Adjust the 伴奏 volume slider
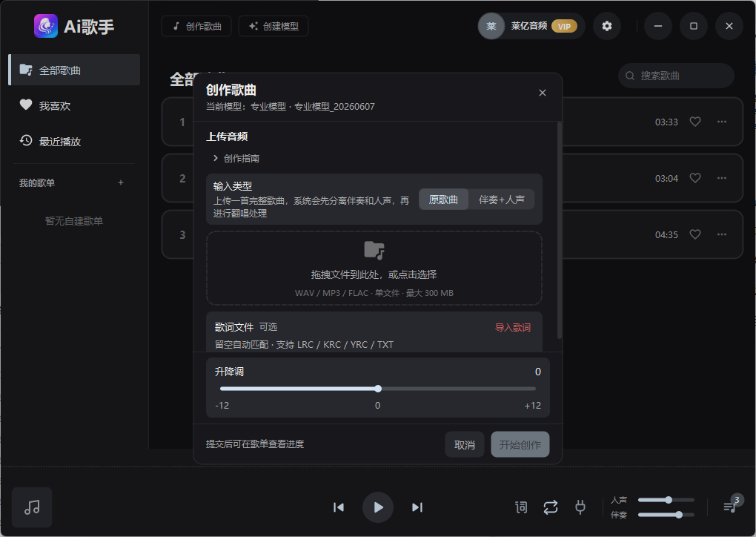756x537 pixels. click(666, 515)
